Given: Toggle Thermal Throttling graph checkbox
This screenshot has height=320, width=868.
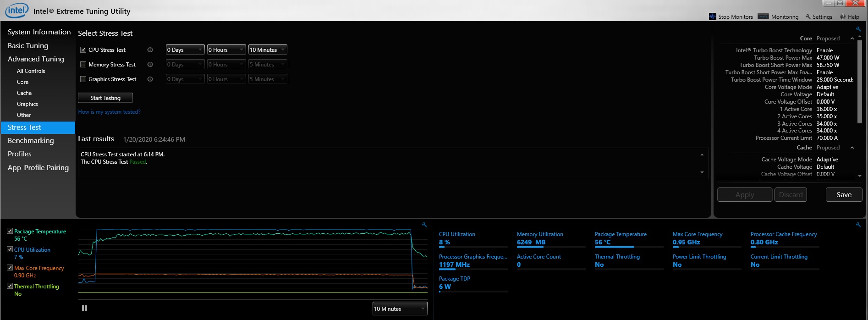Looking at the screenshot, I should [10, 286].
